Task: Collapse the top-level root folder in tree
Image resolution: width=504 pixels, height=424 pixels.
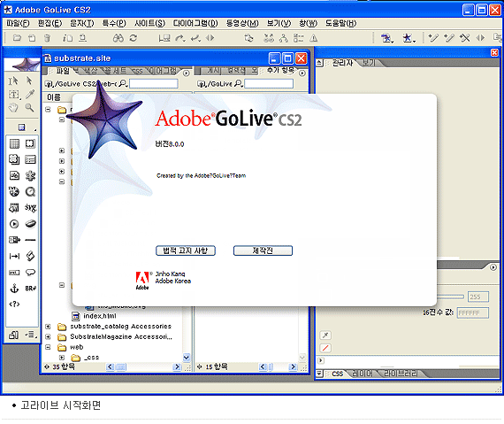Action: [x=48, y=110]
